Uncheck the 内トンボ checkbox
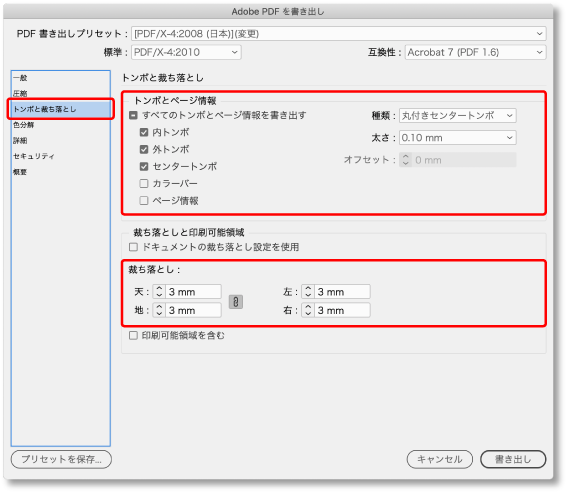 (144, 132)
